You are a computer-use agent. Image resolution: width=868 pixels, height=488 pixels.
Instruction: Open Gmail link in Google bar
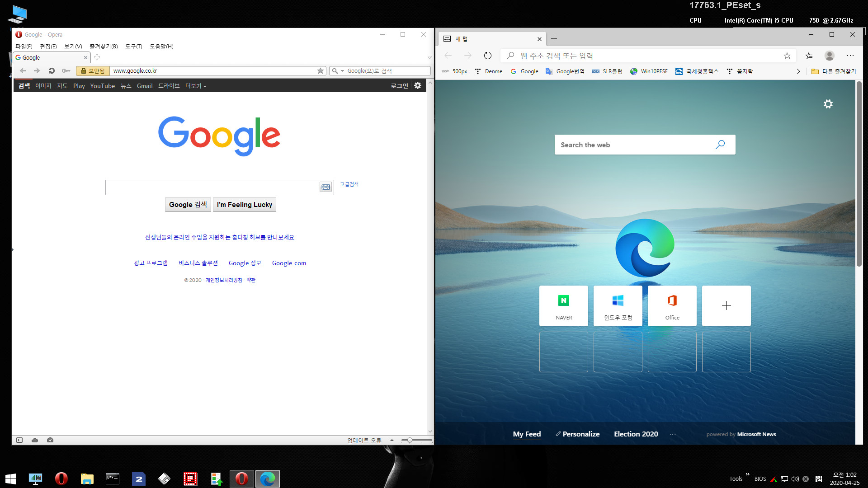(145, 86)
